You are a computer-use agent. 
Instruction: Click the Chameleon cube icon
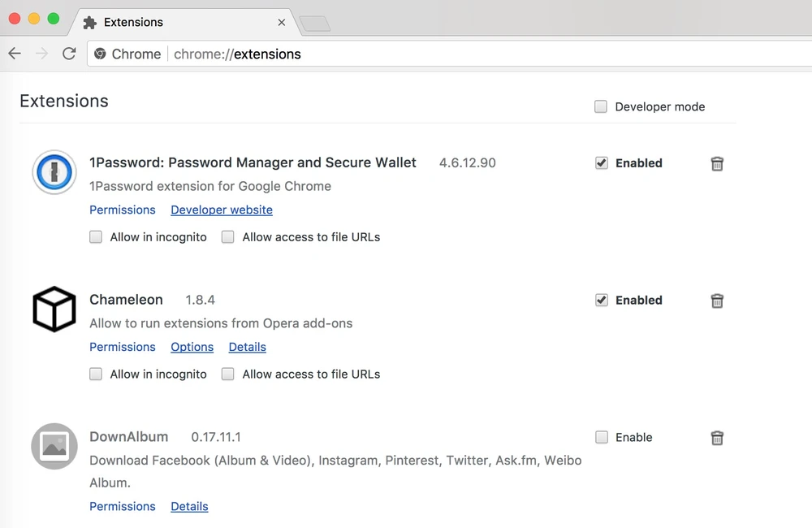(x=54, y=309)
